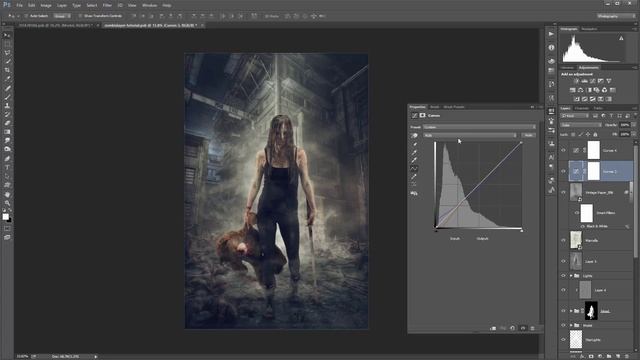The width and height of the screenshot is (640, 360).
Task: Click the black point slider under the curve
Action: (x=436, y=231)
